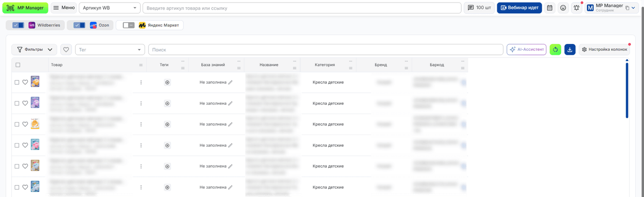Click into the Поиск search field
Screen dimensions: 644x197
[326, 49]
